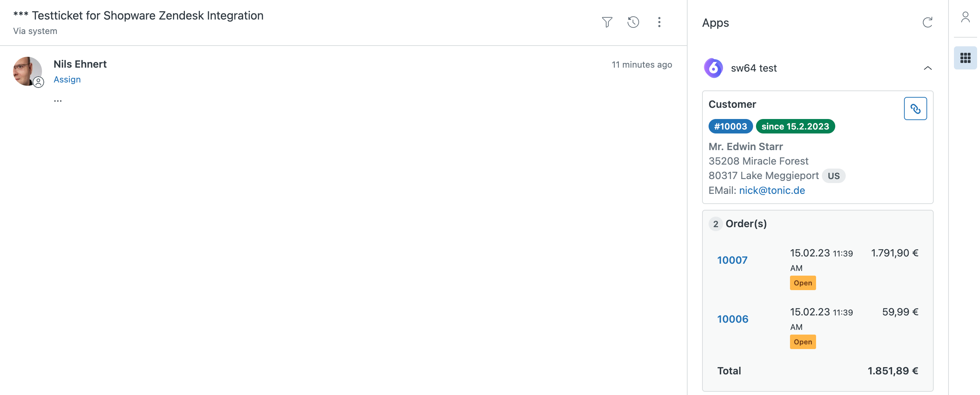Select order number 10006
Image resolution: width=980 pixels, height=395 pixels.
[732, 319]
